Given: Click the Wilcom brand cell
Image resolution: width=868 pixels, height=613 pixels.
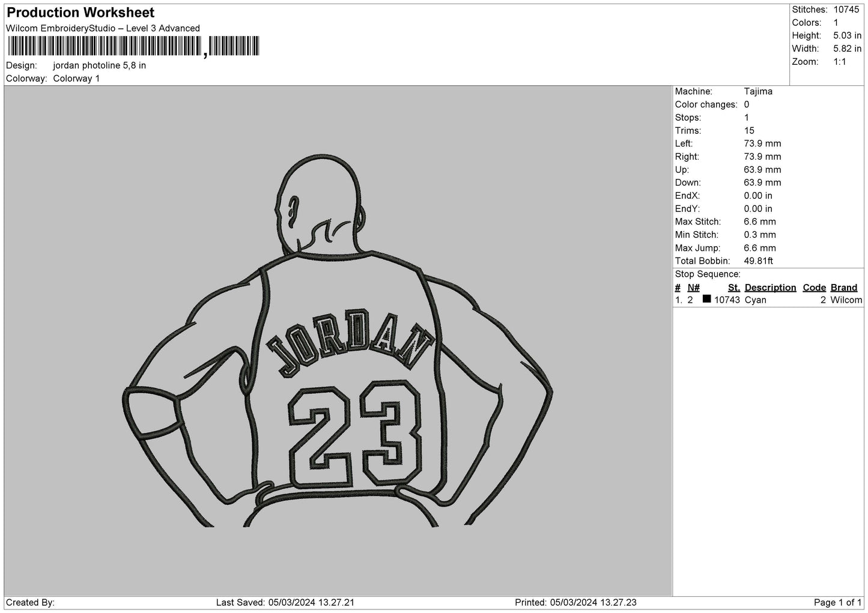Looking at the screenshot, I should coord(846,300).
